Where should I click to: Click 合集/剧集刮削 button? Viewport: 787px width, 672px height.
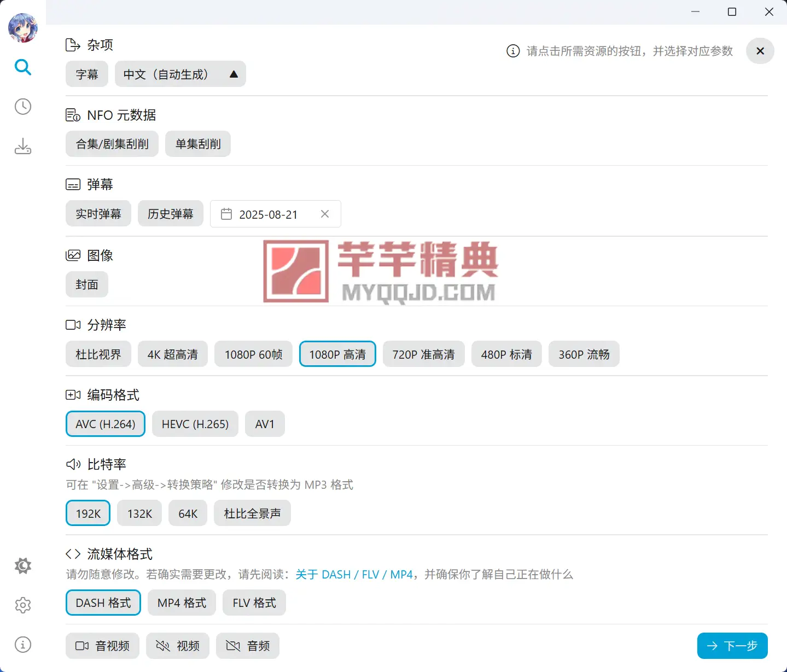click(112, 144)
